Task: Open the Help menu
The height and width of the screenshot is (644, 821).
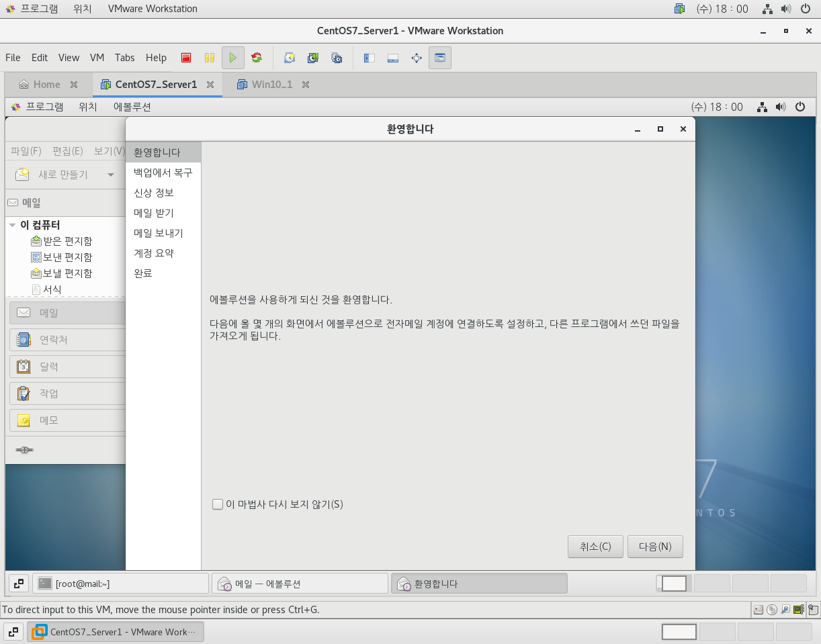Action: click(156, 58)
